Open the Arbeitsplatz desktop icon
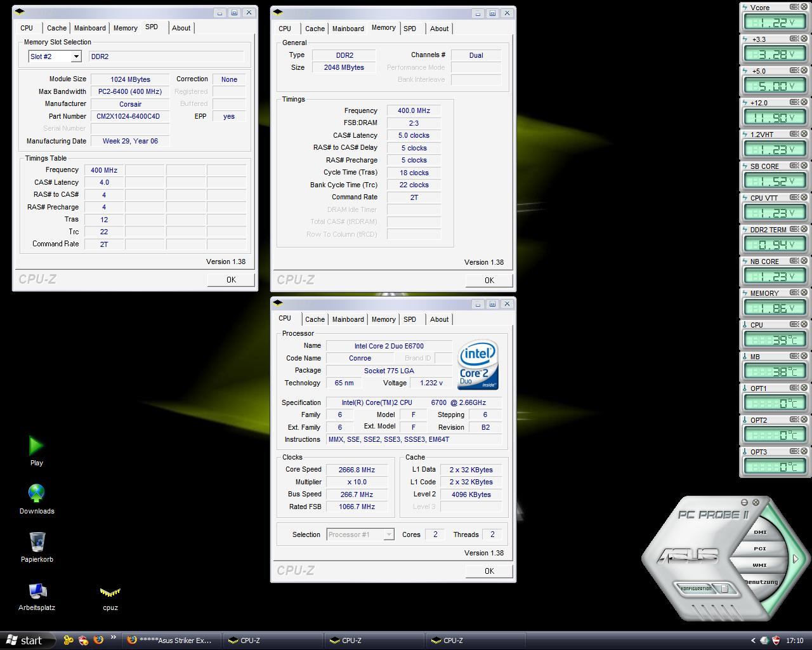This screenshot has height=650, width=812. 37,595
